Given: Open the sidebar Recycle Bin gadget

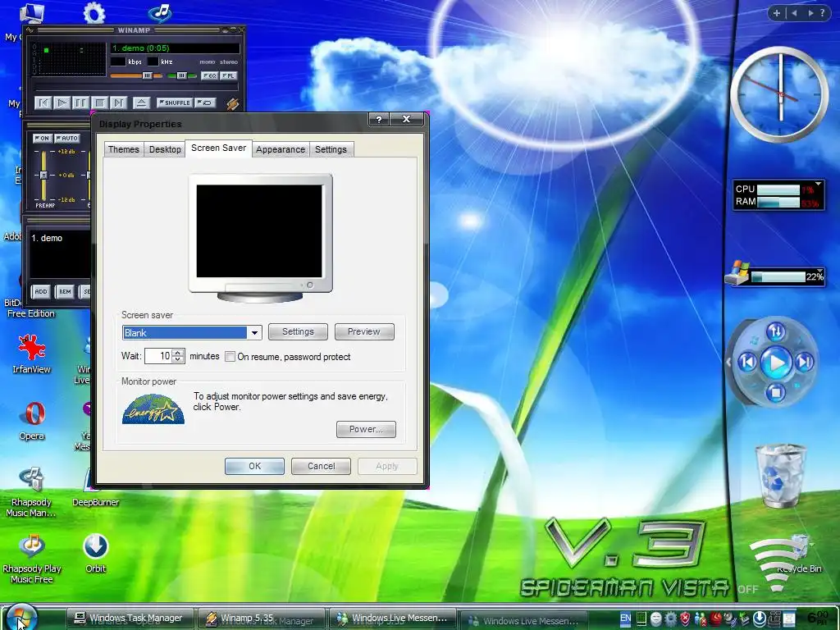Looking at the screenshot, I should (x=780, y=476).
